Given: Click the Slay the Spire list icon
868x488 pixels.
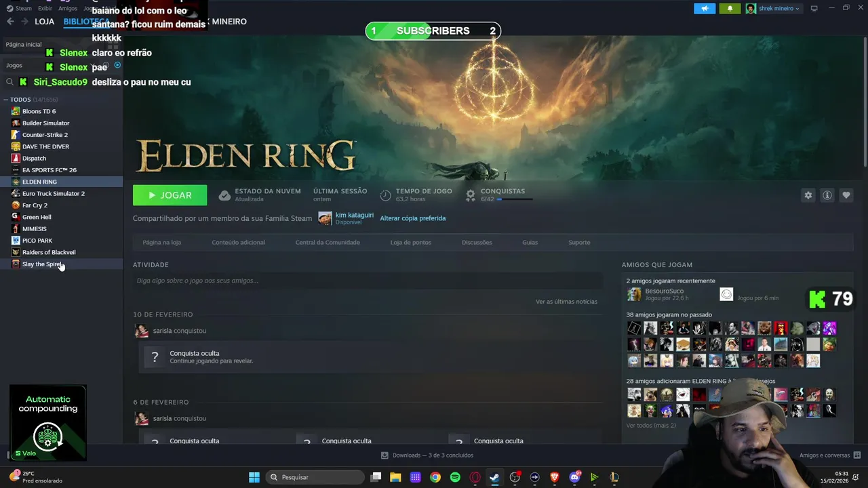Looking at the screenshot, I should point(16,264).
